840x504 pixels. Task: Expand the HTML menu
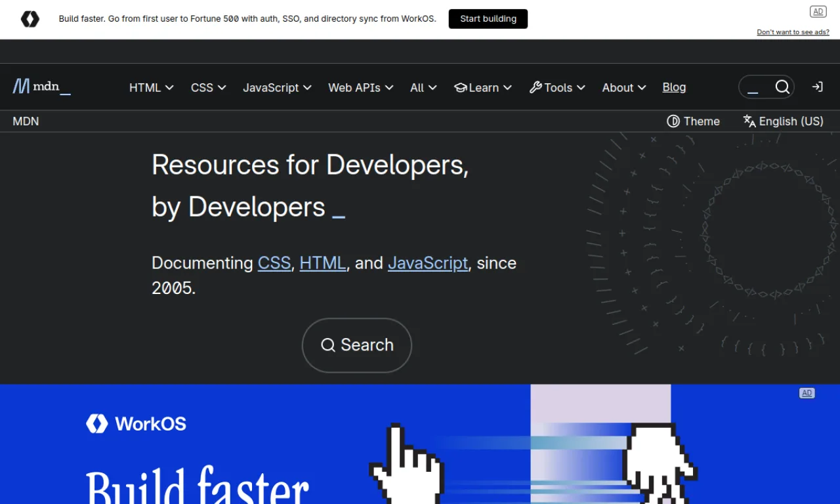tap(152, 87)
